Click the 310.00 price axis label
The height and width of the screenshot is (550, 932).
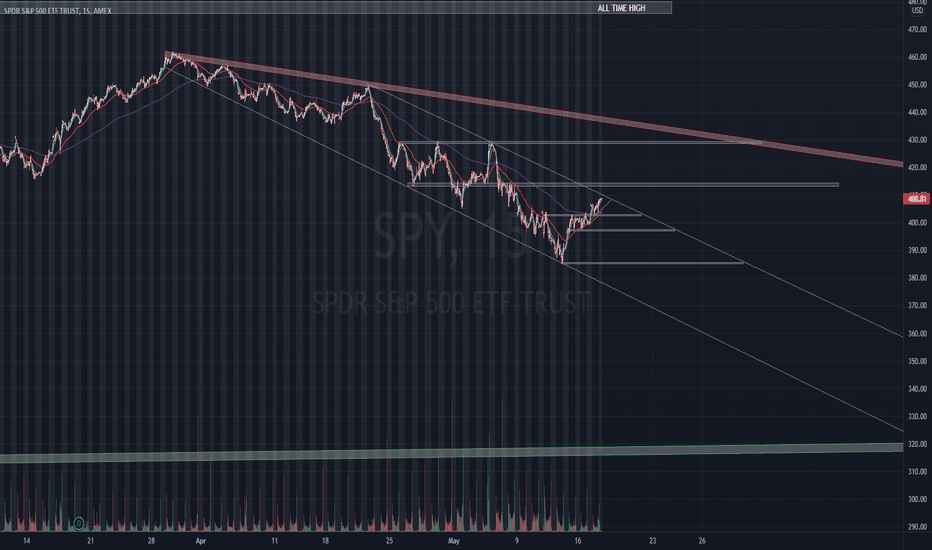click(x=918, y=472)
